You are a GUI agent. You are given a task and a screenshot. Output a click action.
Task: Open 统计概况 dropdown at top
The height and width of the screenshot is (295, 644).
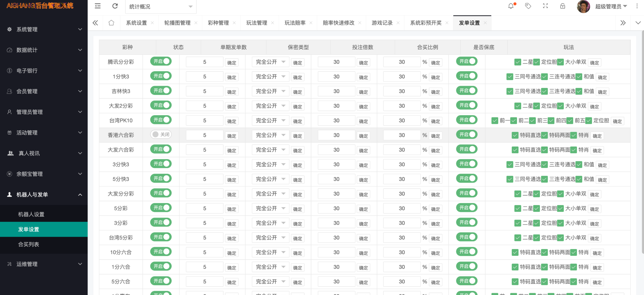click(x=161, y=6)
